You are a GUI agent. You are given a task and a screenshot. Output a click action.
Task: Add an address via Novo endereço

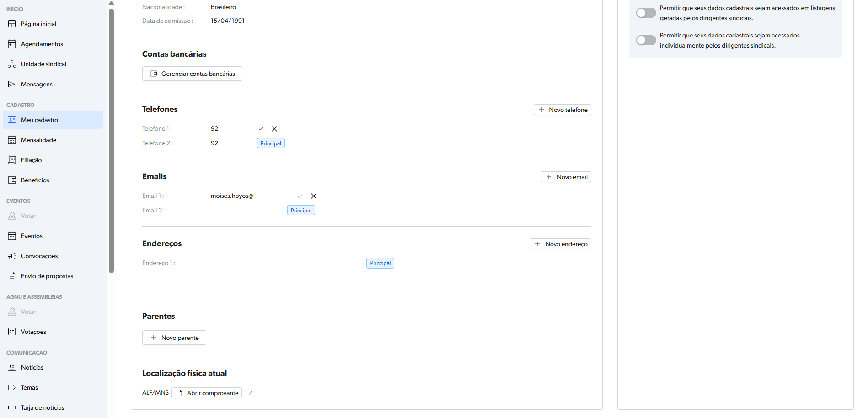point(560,244)
